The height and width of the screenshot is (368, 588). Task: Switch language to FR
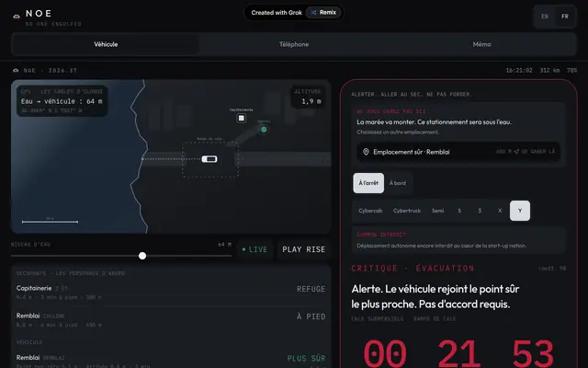tap(565, 17)
